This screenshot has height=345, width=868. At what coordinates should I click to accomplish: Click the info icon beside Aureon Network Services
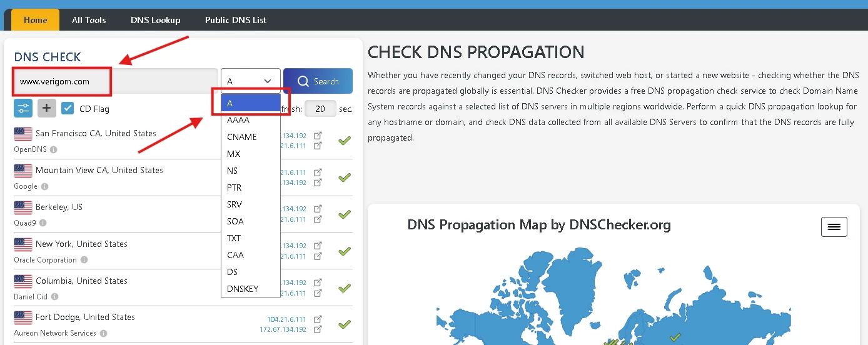tap(103, 334)
